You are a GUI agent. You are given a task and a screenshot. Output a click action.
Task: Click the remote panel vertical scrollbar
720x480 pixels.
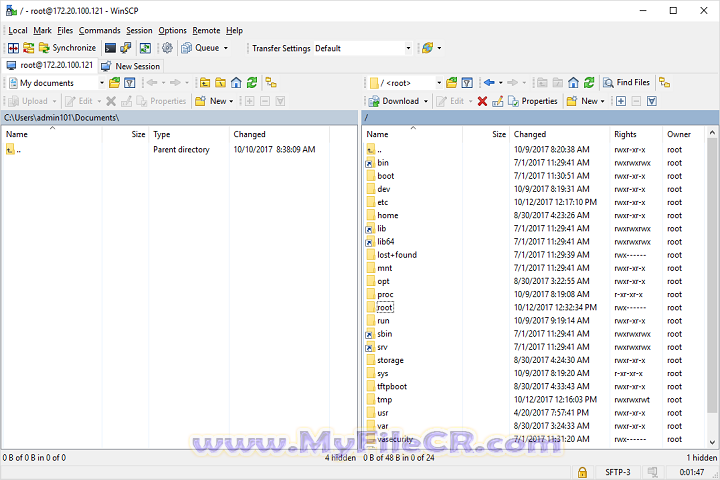[x=712, y=276]
